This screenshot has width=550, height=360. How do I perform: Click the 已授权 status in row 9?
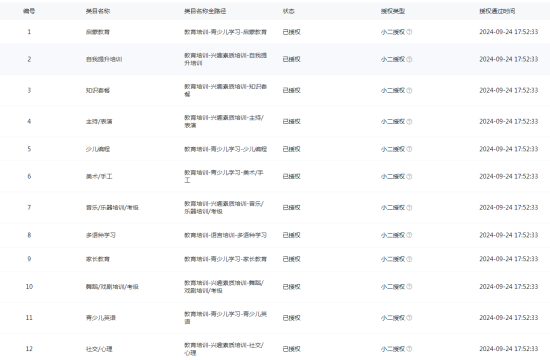tap(291, 259)
